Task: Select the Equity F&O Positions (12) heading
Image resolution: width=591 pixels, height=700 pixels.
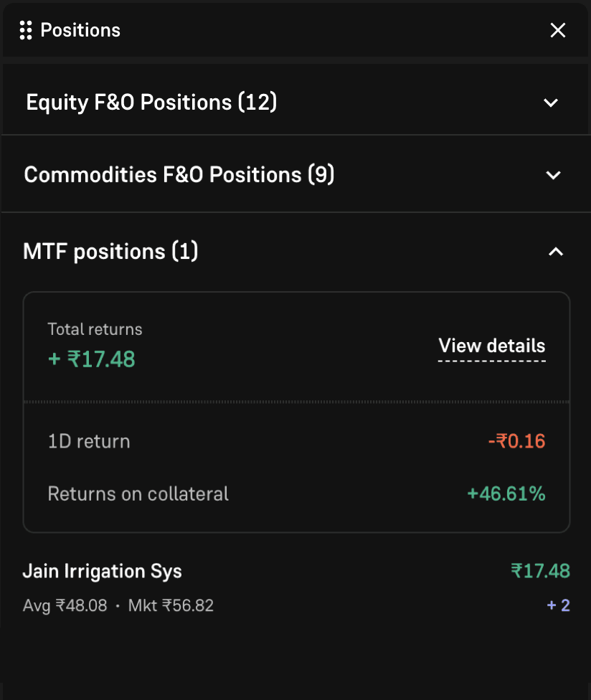Action: click(x=151, y=103)
